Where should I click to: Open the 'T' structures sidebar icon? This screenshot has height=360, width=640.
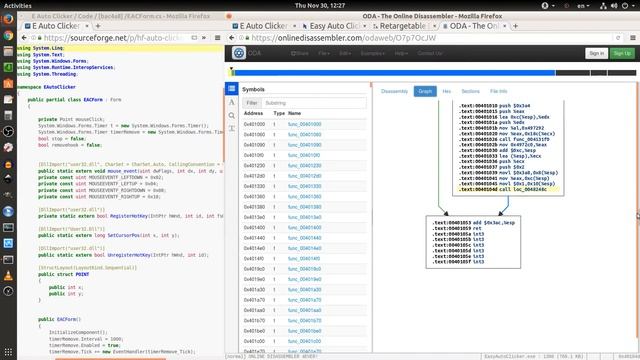coord(231,129)
